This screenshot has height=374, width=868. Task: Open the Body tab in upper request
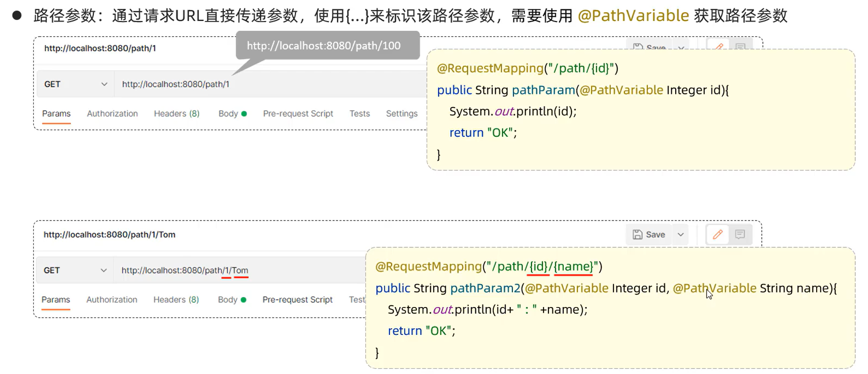(x=232, y=113)
